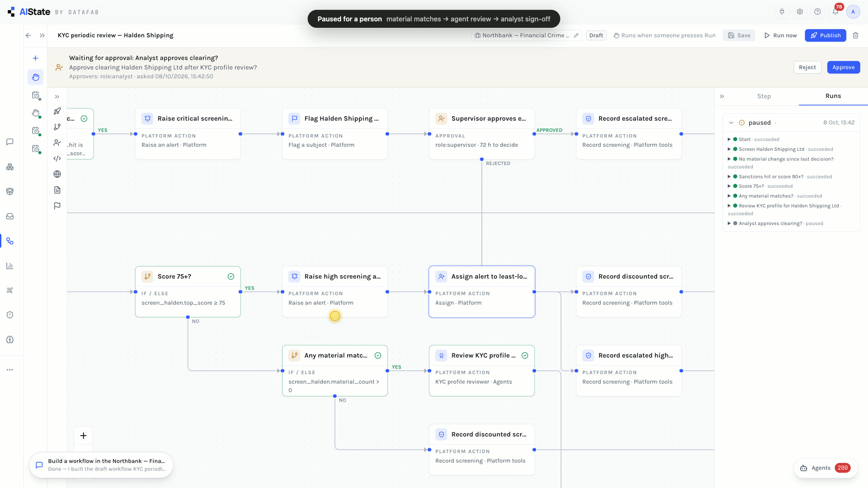Switch to the Step tab
This screenshot has width=868, height=488.
click(764, 96)
